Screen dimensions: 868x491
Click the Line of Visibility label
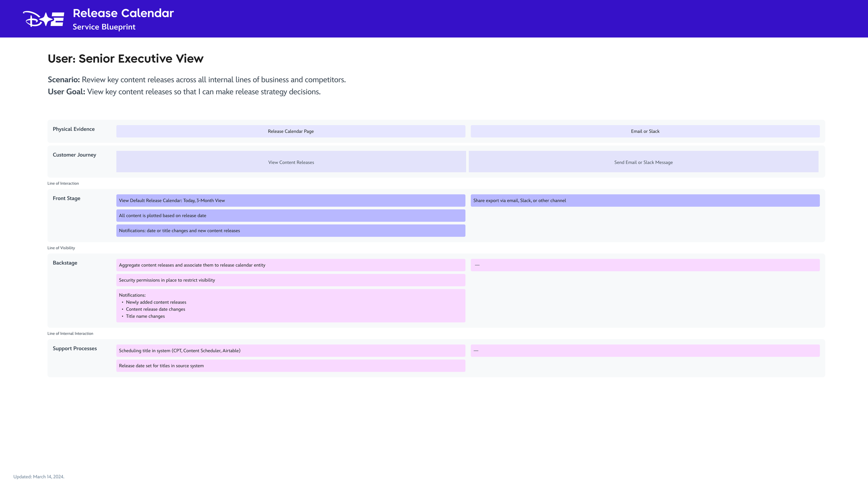[x=61, y=248]
